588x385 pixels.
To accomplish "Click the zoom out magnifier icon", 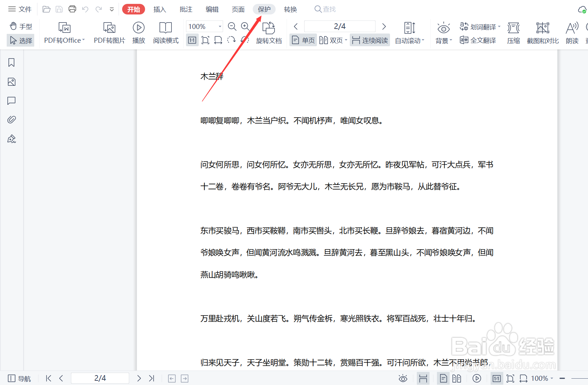I will click(x=232, y=26).
